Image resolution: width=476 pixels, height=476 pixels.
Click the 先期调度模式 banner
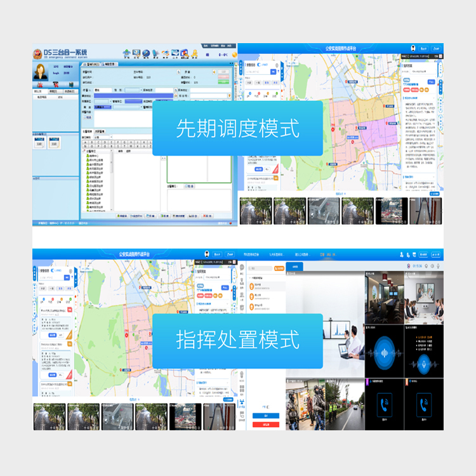(237, 128)
